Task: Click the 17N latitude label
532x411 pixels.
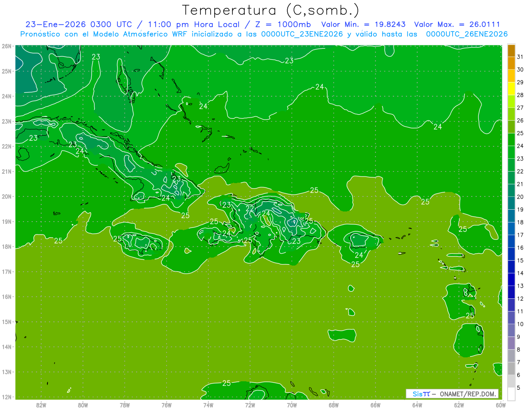Action: pos(6,272)
